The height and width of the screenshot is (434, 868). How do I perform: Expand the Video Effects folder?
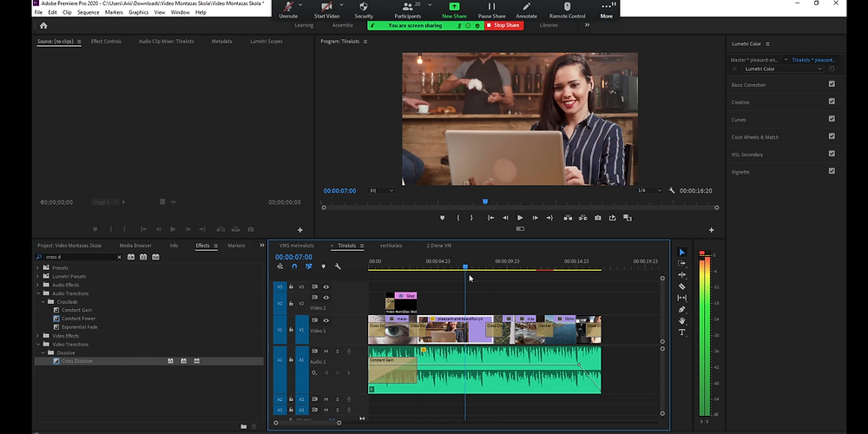point(37,336)
